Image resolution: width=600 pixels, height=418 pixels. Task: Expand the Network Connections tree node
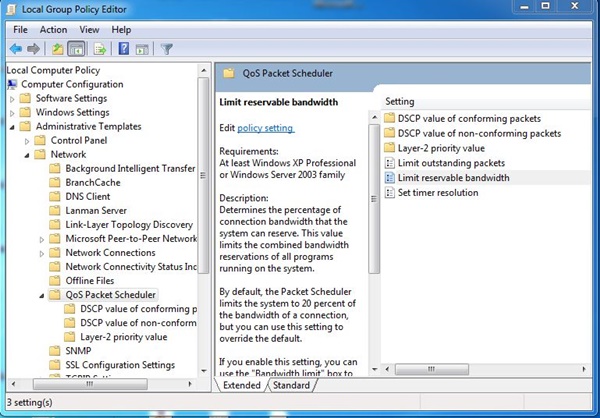pyautogui.click(x=41, y=253)
